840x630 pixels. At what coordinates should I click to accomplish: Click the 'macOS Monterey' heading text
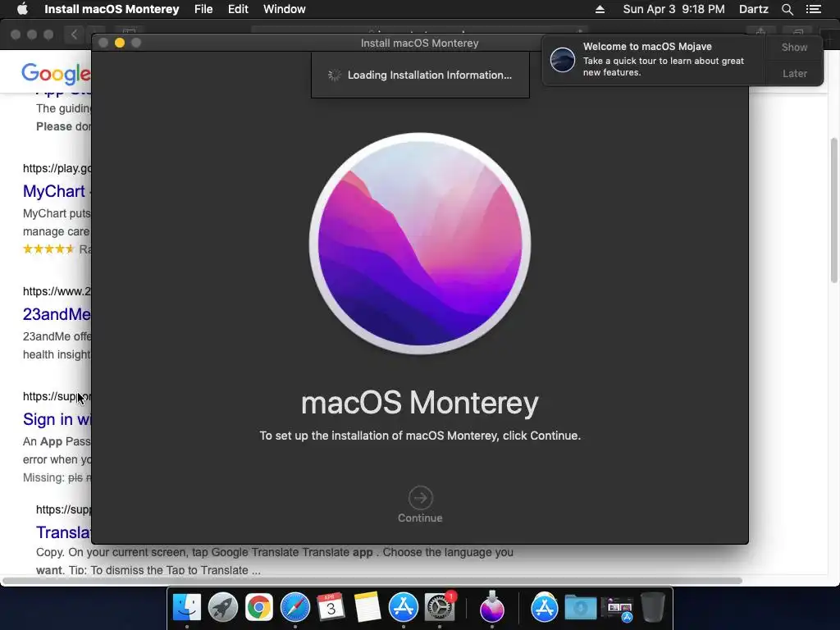420,402
